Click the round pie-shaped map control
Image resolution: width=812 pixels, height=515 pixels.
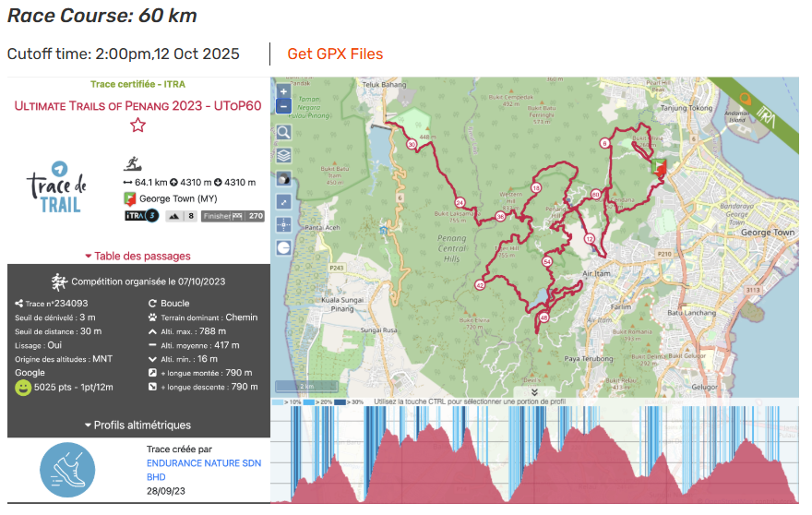(283, 247)
